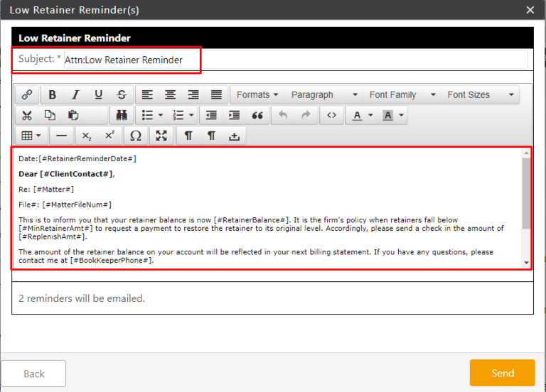Go Back to the previous step
546x392 pixels.
33,373
